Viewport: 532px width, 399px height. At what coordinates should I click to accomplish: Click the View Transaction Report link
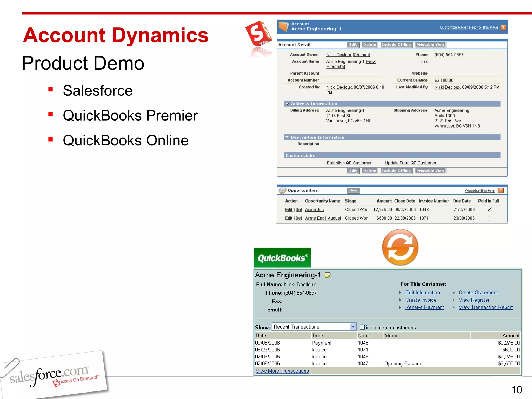[486, 307]
